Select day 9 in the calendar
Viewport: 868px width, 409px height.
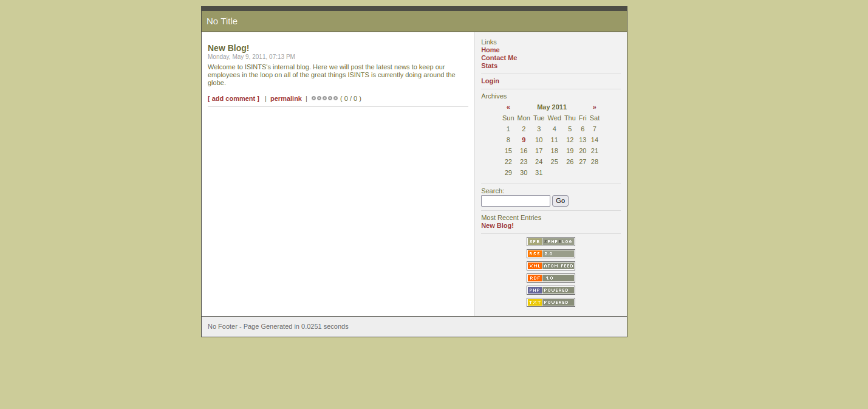pos(524,140)
